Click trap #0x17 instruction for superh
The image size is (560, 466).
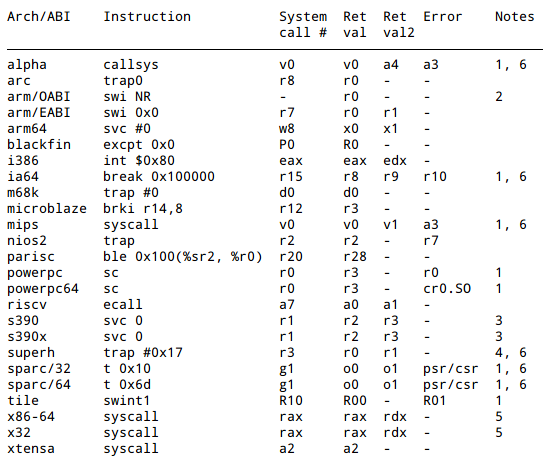[143, 353]
